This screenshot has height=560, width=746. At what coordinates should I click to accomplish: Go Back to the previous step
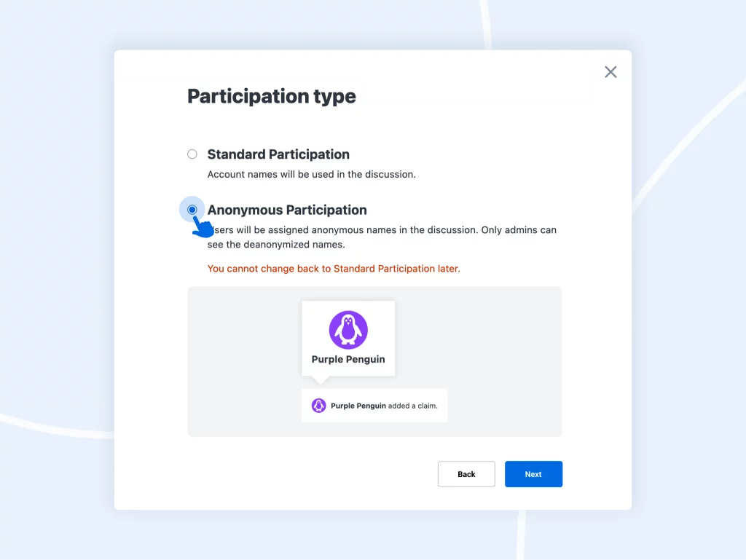[x=466, y=474]
